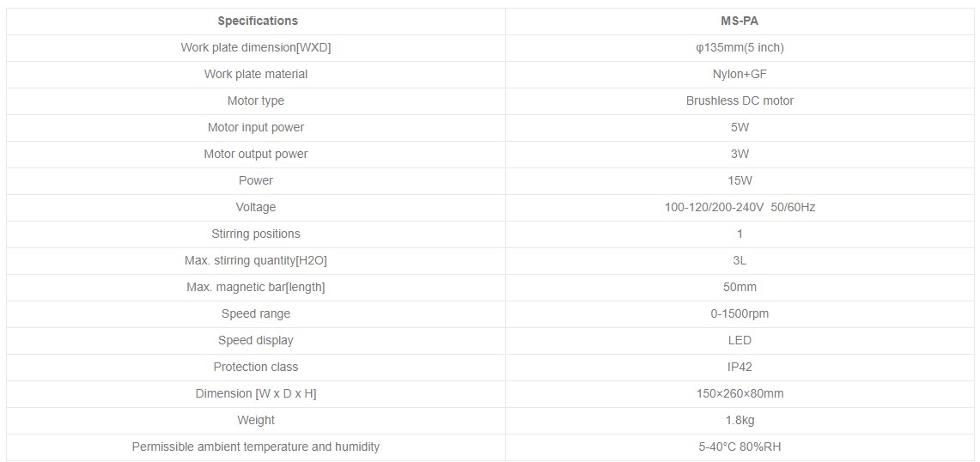Click the φ135mm(5 inch) value cell
The image size is (980, 462).
coord(740,47)
